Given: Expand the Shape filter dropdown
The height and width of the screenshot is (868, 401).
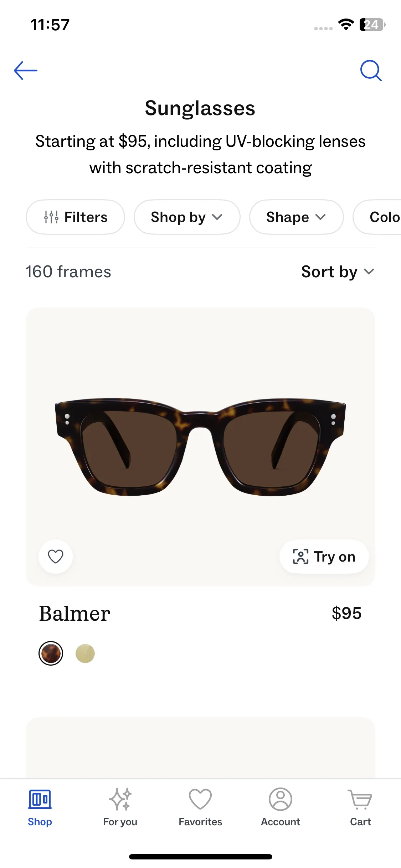Looking at the screenshot, I should [x=296, y=217].
